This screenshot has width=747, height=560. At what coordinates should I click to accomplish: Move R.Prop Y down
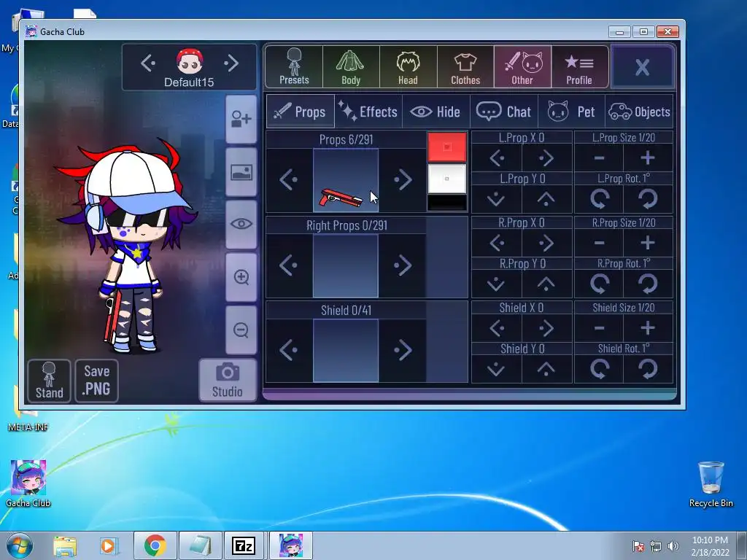(x=497, y=284)
